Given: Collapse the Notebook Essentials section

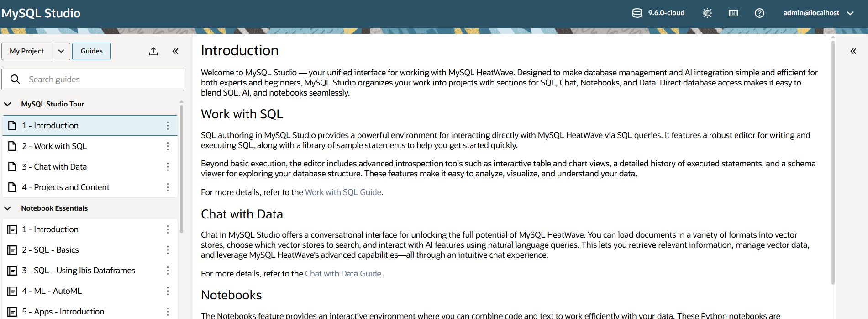Looking at the screenshot, I should pyautogui.click(x=8, y=208).
